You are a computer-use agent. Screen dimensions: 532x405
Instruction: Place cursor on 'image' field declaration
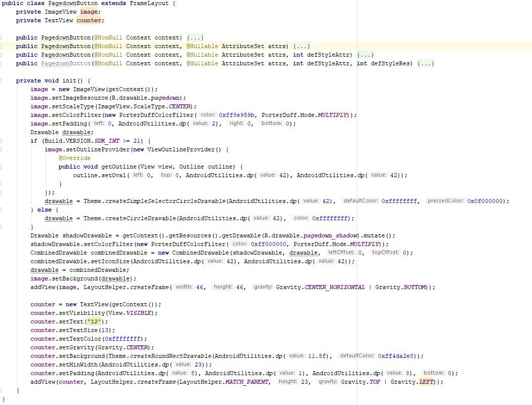[89, 12]
